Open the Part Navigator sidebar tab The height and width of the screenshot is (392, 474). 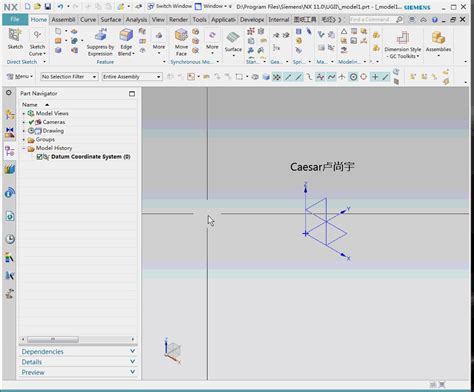tap(10, 151)
